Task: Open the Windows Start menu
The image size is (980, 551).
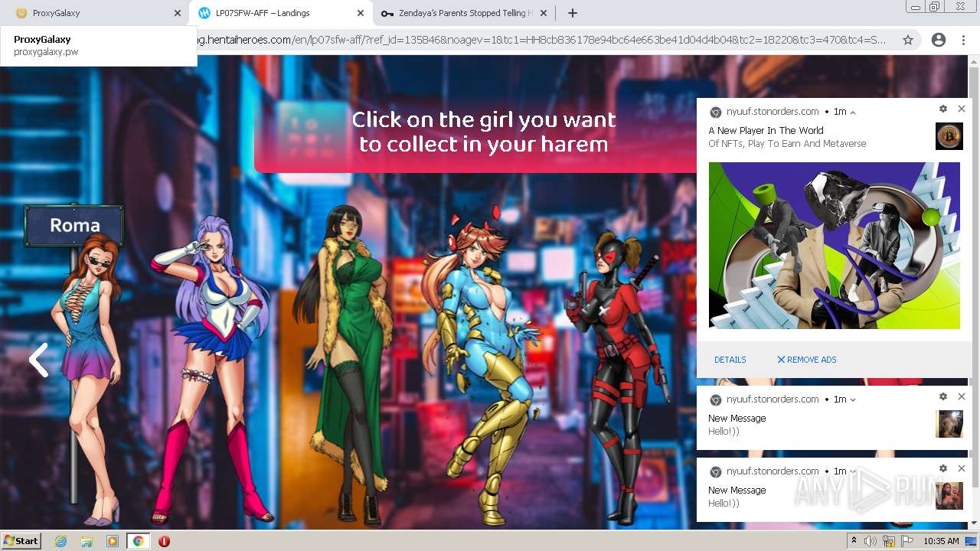Action: [x=21, y=540]
